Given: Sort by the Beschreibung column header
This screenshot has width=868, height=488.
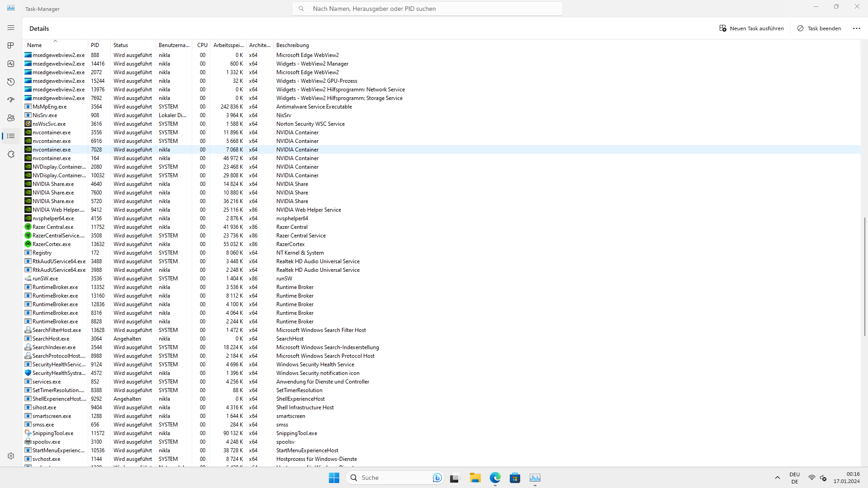Looking at the screenshot, I should click(x=293, y=45).
